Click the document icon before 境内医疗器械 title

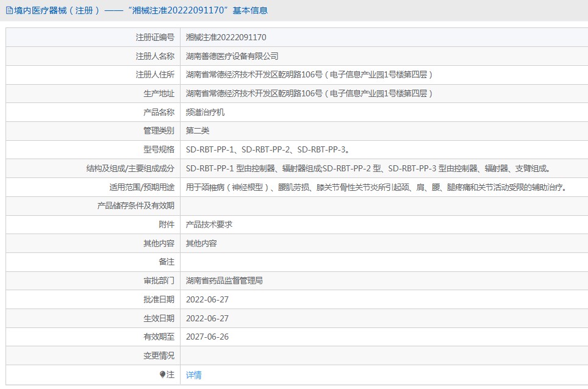pos(9,10)
